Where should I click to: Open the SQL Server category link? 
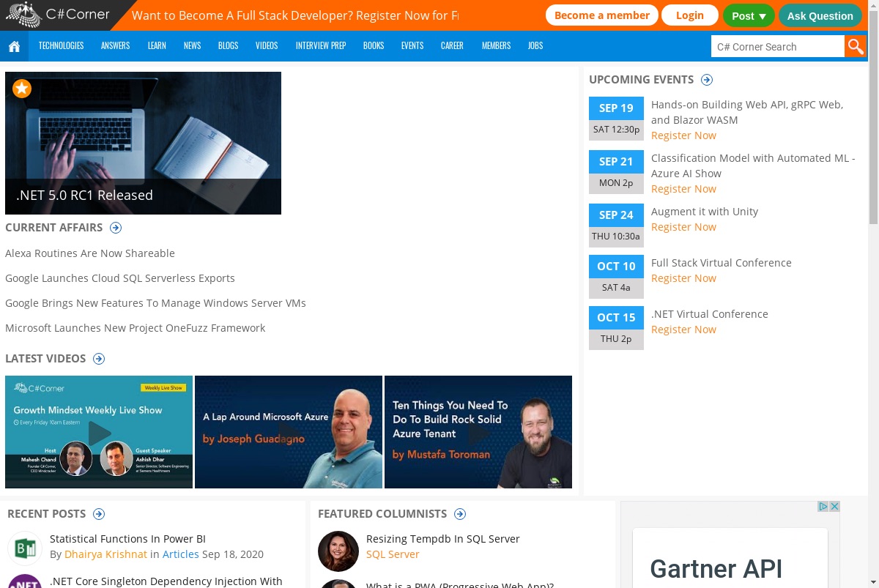pyautogui.click(x=393, y=554)
